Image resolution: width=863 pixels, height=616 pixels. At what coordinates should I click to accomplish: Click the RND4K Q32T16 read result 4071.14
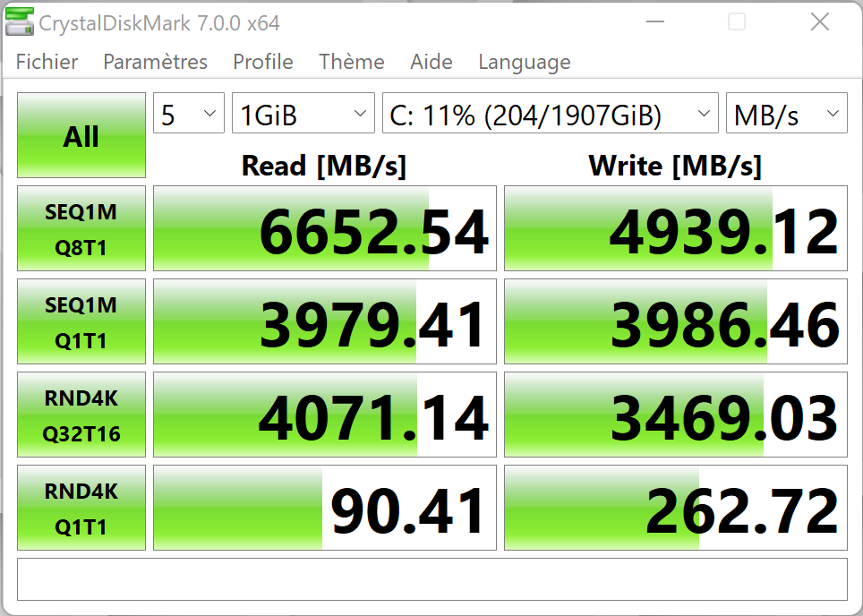pyautogui.click(x=325, y=415)
